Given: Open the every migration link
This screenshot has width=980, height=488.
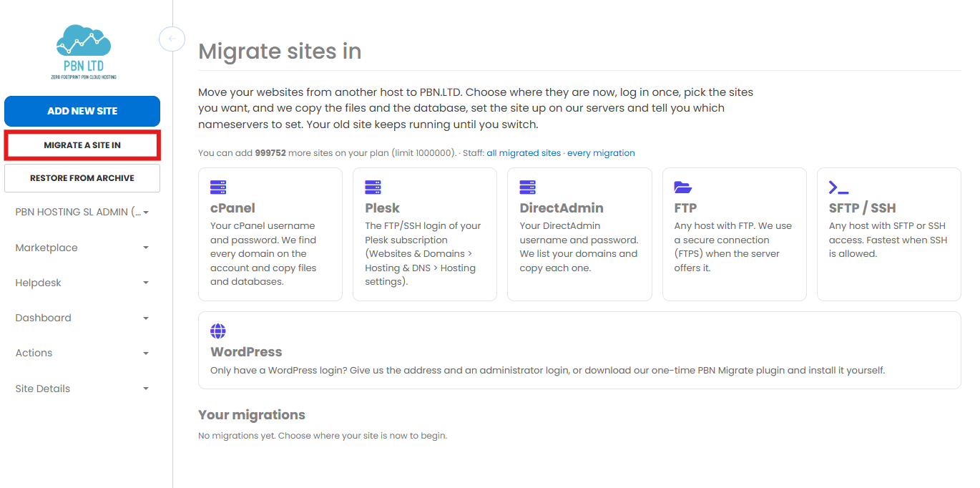Looking at the screenshot, I should coord(601,153).
